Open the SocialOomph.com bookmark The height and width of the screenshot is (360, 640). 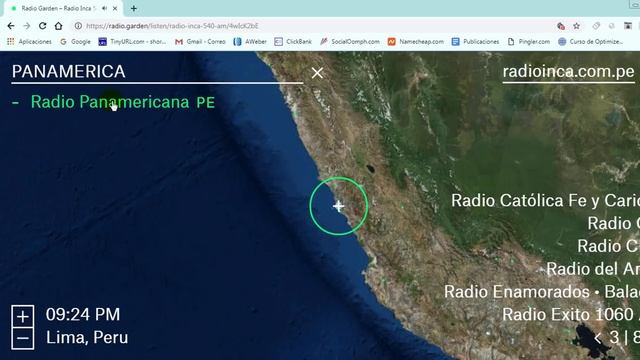pos(349,42)
